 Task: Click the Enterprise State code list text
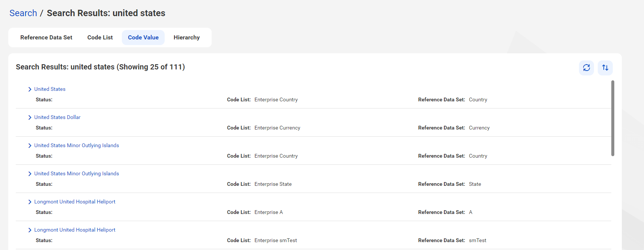(273, 184)
